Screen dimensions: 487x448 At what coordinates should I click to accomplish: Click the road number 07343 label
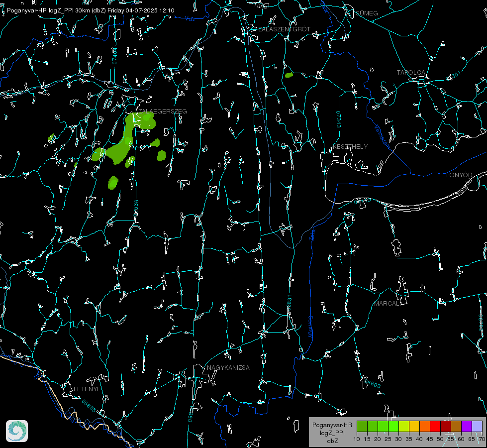[x=338, y=119]
